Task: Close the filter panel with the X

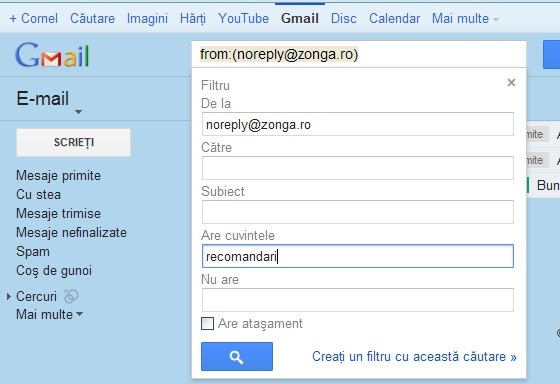Action: click(x=511, y=83)
